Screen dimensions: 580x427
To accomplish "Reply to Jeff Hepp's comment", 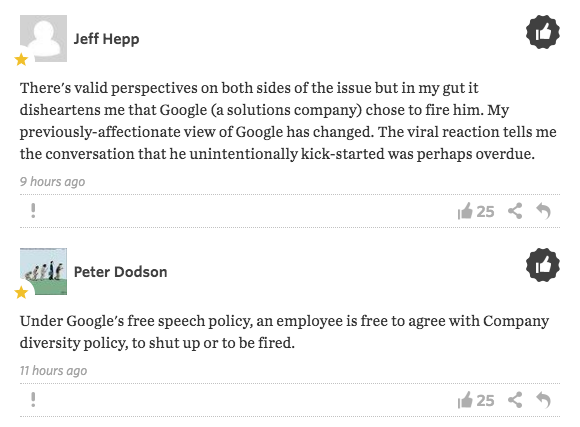I will coord(543,211).
